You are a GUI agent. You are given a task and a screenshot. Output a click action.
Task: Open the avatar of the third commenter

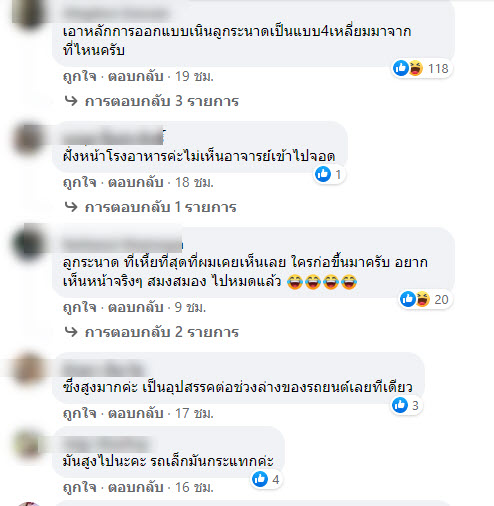29,242
